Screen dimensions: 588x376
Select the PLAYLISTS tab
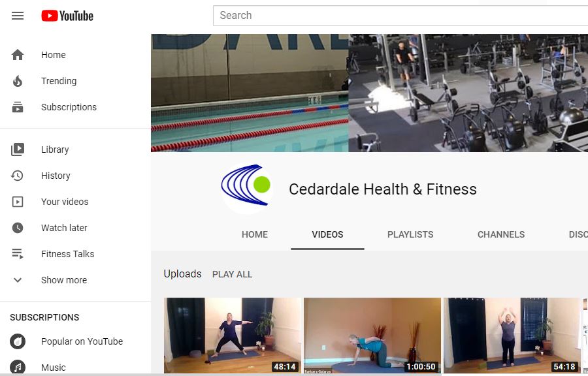click(x=410, y=234)
